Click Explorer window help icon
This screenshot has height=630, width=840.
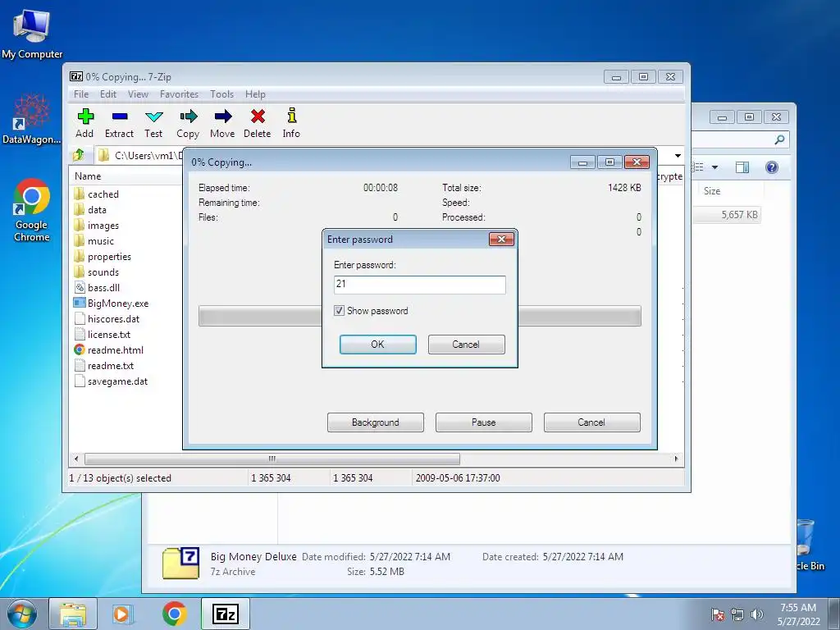771,167
